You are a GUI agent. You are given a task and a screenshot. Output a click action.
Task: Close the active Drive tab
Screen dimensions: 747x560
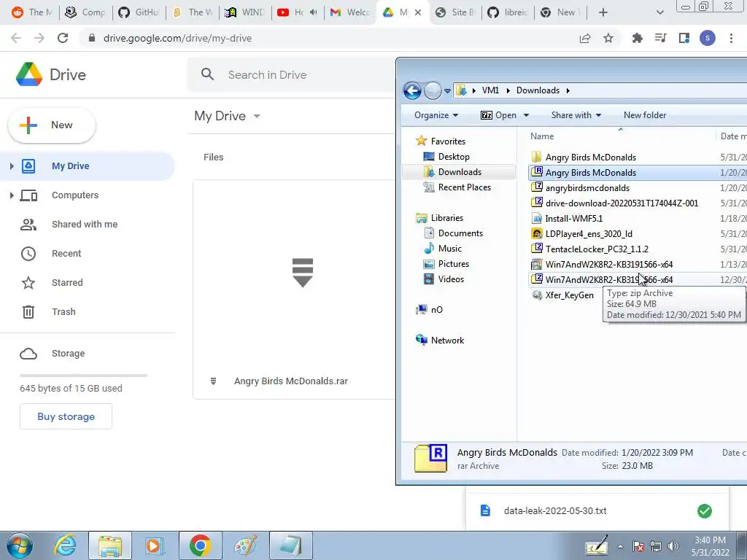(418, 12)
